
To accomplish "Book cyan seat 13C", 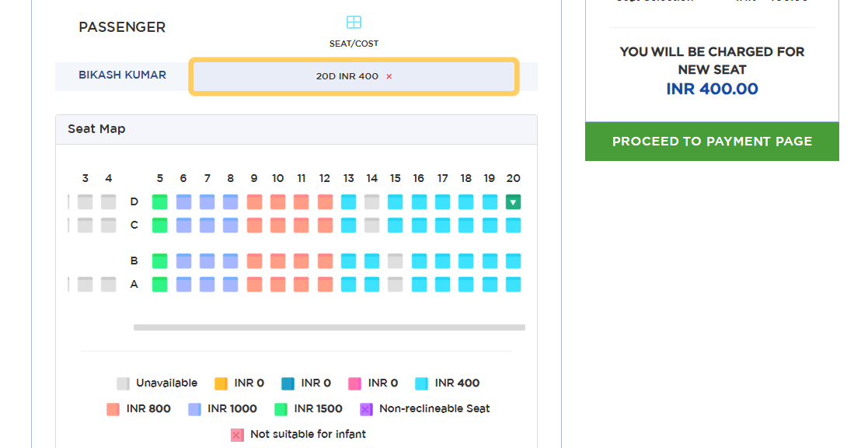I will pos(348,226).
